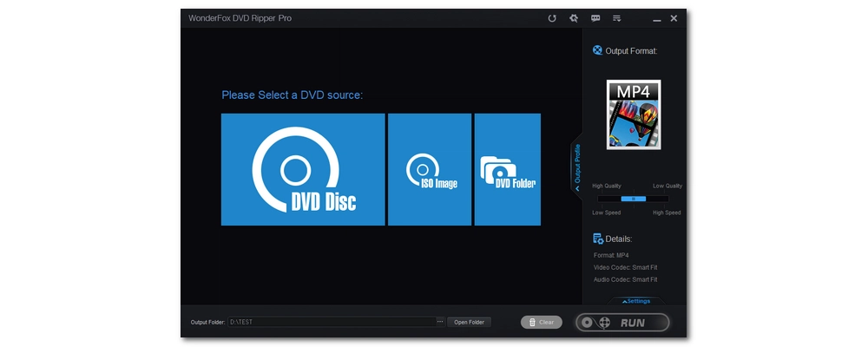Adjust the quality/speed slider handle
This screenshot has width=868, height=347.
click(634, 199)
